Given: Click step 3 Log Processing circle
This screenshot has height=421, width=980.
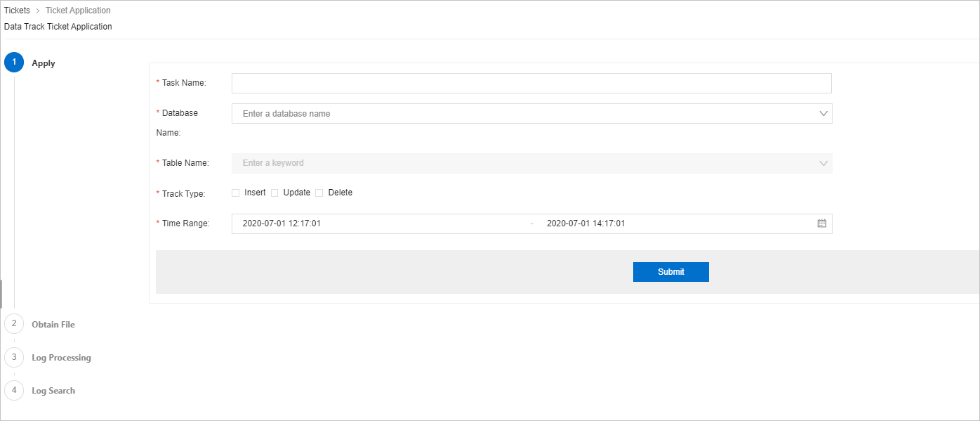Looking at the screenshot, I should pos(14,357).
